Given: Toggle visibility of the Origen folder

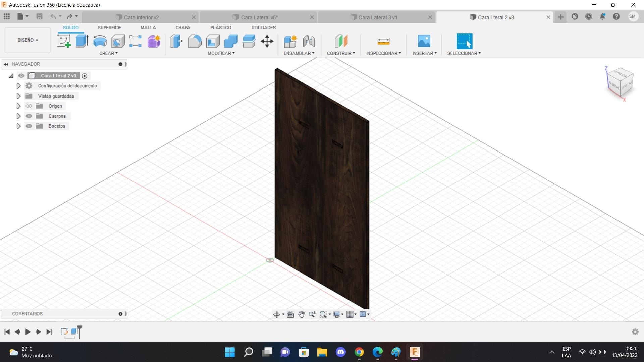Looking at the screenshot, I should point(29,106).
